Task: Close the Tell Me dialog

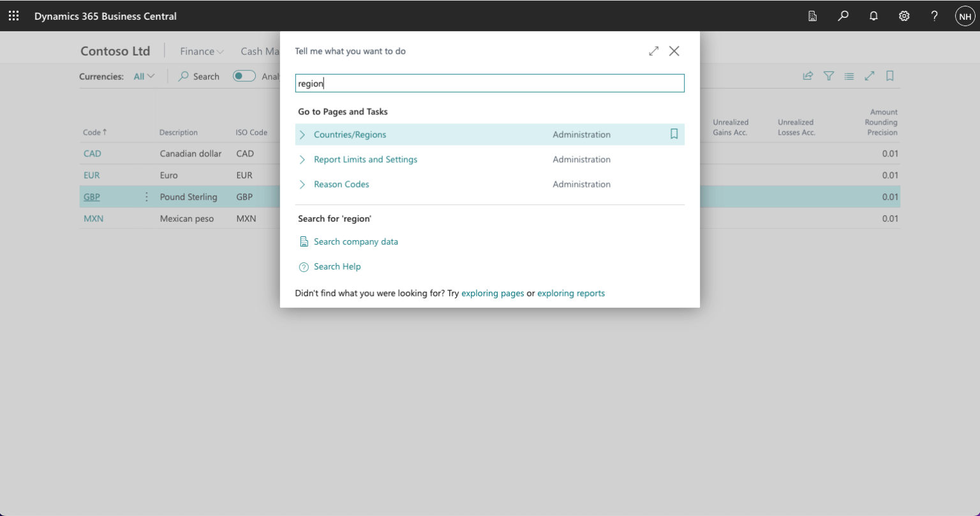Action: (x=674, y=51)
